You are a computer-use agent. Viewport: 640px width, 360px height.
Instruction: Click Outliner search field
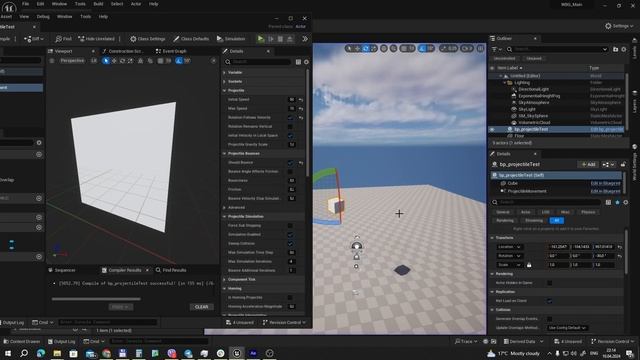pyautogui.click(x=557, y=49)
